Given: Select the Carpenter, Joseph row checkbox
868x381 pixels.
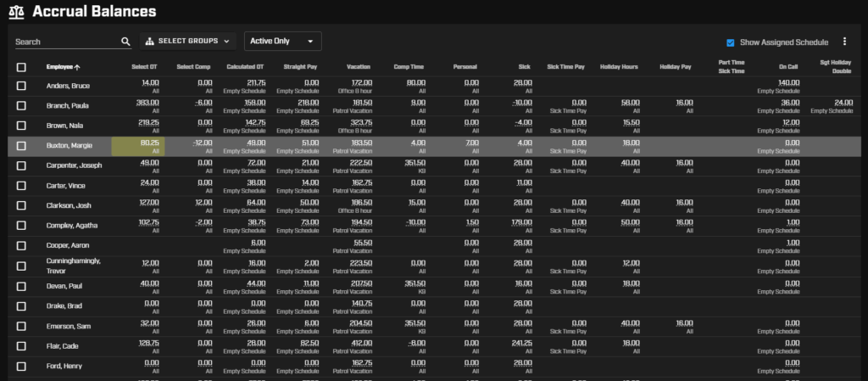Looking at the screenshot, I should [21, 165].
